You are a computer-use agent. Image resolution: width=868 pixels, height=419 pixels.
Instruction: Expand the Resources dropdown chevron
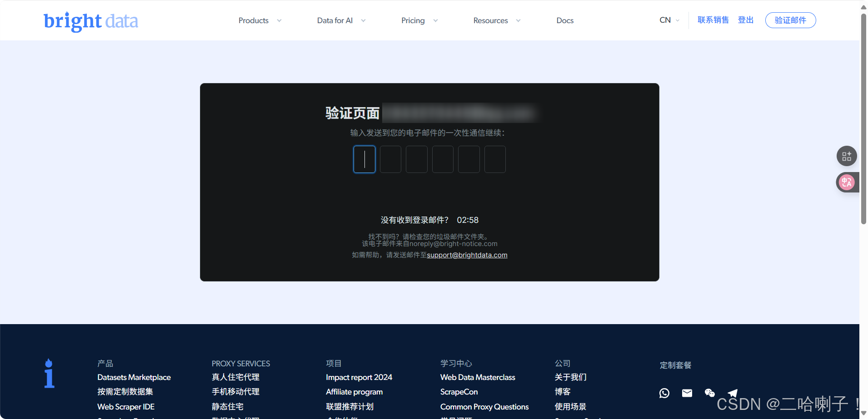pyautogui.click(x=518, y=20)
